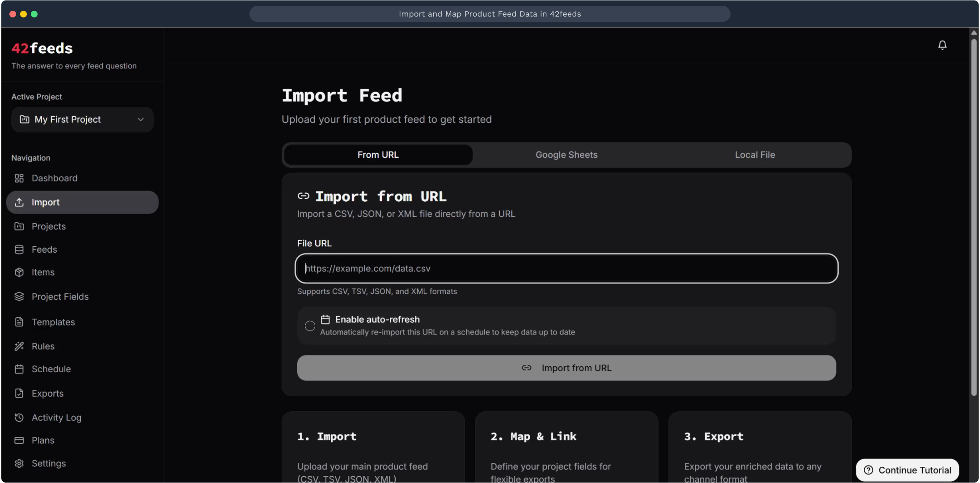The image size is (980, 483).
Task: Click the Schedule calendar icon in sidebar
Action: point(19,369)
